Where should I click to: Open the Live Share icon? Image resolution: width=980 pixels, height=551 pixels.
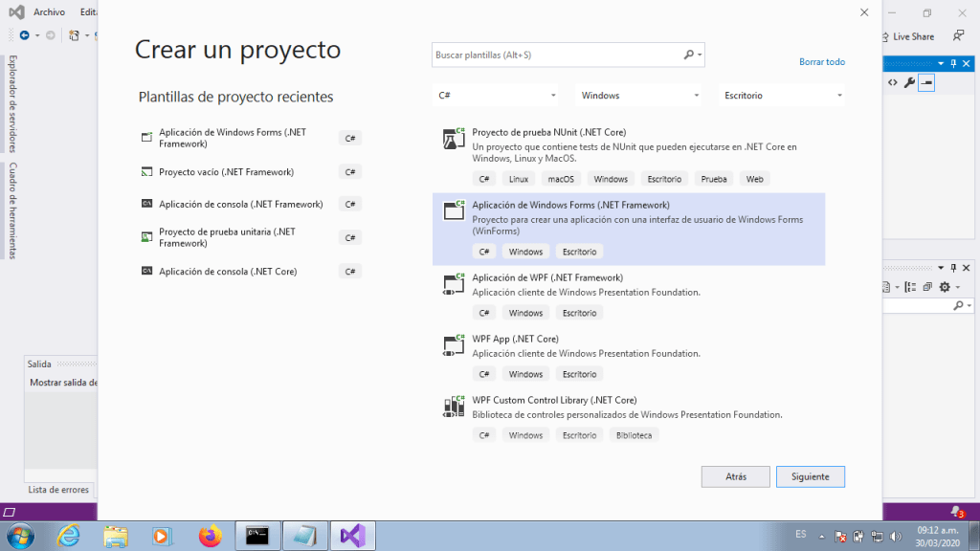click(885, 36)
